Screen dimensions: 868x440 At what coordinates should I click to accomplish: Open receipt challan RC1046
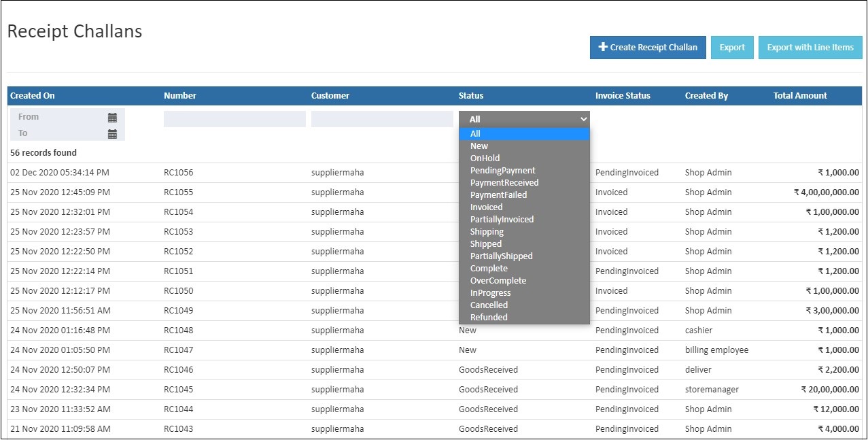179,370
